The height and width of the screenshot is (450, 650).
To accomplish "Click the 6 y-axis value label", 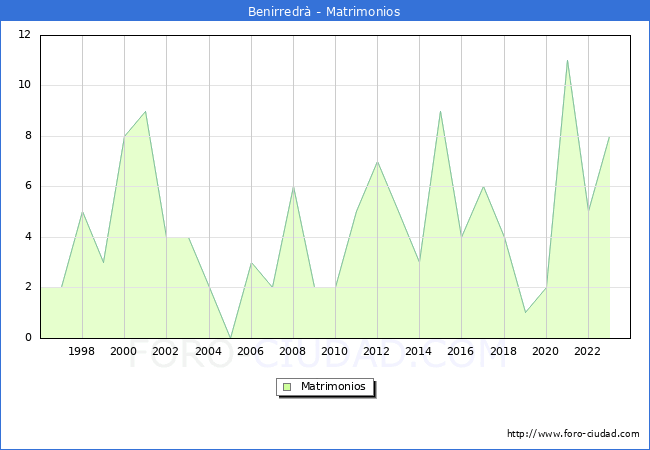I will pos(28,187).
